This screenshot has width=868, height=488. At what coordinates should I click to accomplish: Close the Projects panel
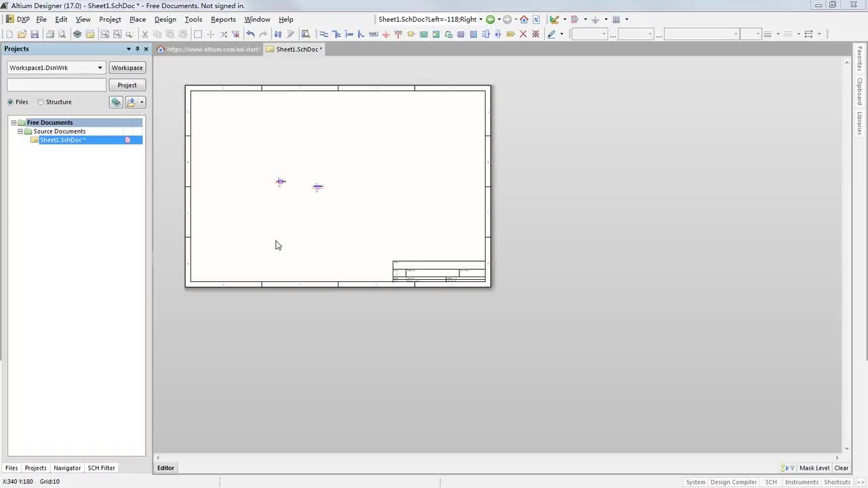pyautogui.click(x=146, y=49)
